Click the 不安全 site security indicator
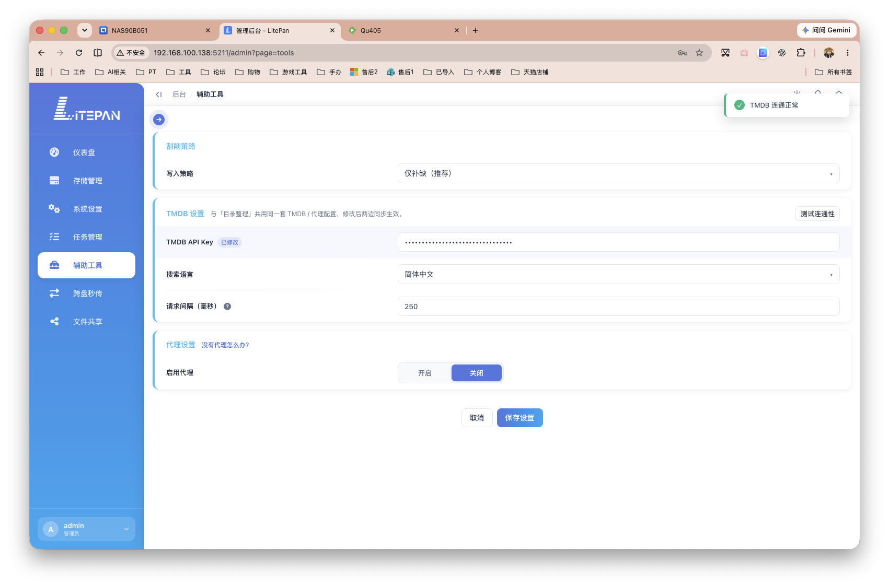The height and width of the screenshot is (588, 889). point(131,53)
